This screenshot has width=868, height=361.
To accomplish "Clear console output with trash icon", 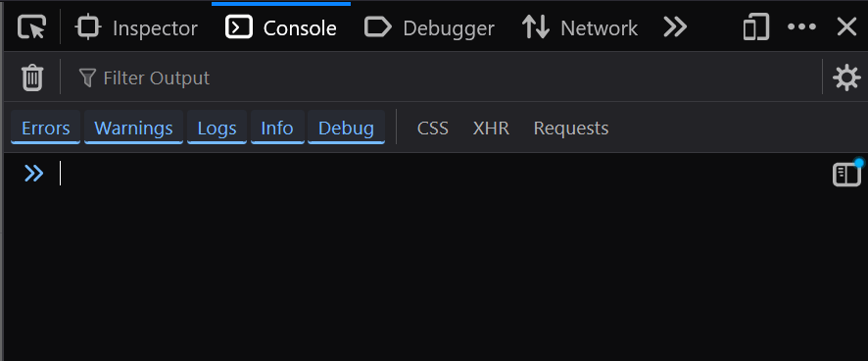I will (x=32, y=77).
